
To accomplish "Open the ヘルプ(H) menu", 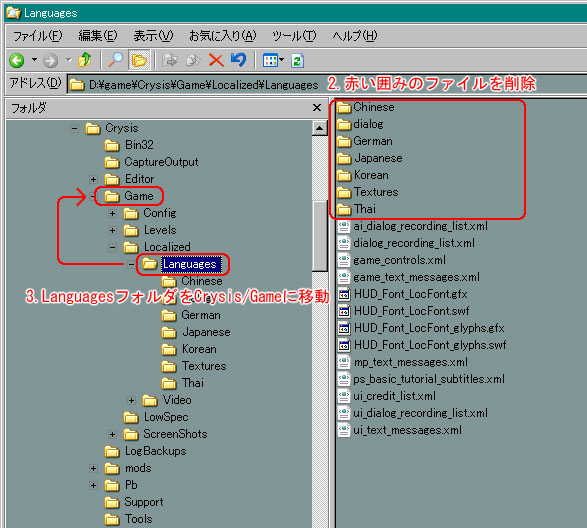I will [355, 36].
